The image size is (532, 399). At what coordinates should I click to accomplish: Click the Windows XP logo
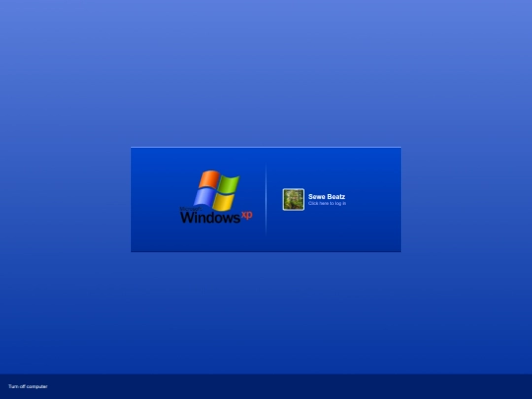click(216, 197)
